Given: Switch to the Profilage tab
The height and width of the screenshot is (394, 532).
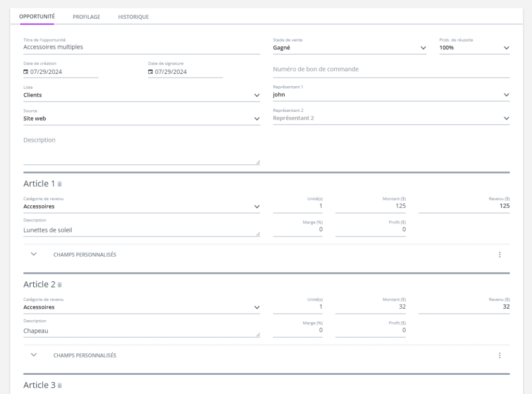Looking at the screenshot, I should [86, 17].
